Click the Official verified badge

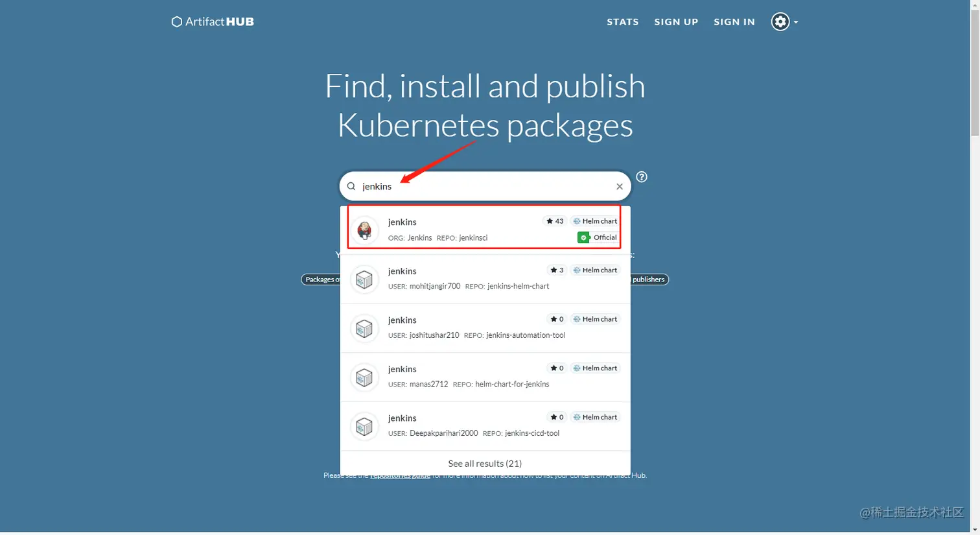click(598, 237)
